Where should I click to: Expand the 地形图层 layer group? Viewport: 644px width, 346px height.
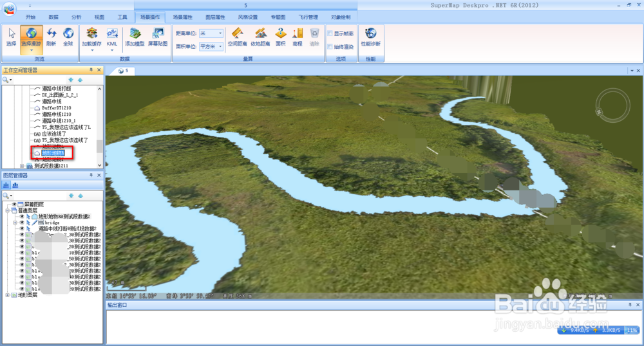(x=7, y=295)
